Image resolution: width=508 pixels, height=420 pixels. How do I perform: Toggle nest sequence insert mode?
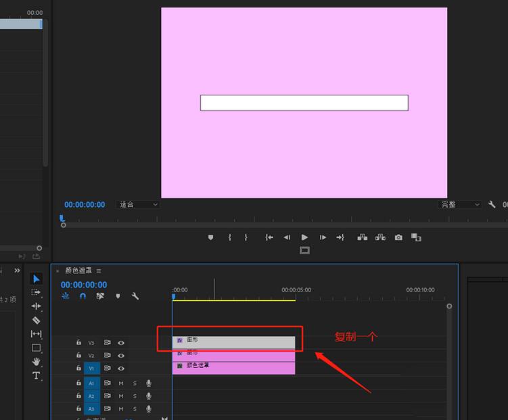tap(66, 296)
